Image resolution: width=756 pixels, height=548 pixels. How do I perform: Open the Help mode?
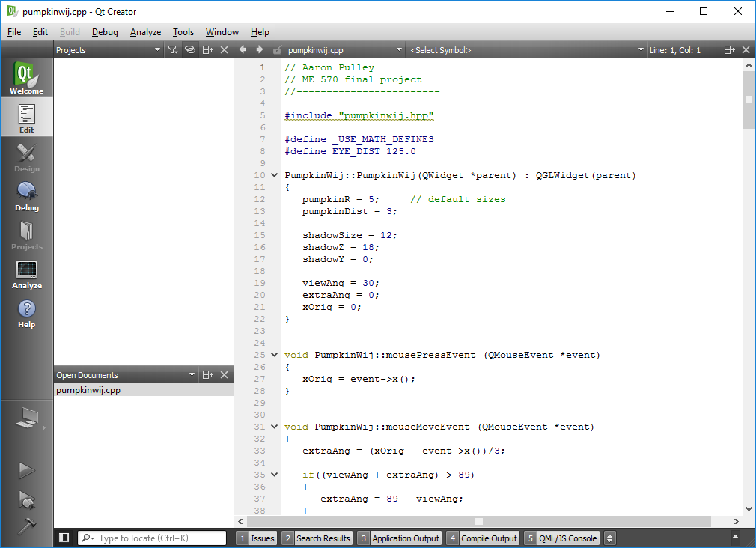(x=26, y=312)
